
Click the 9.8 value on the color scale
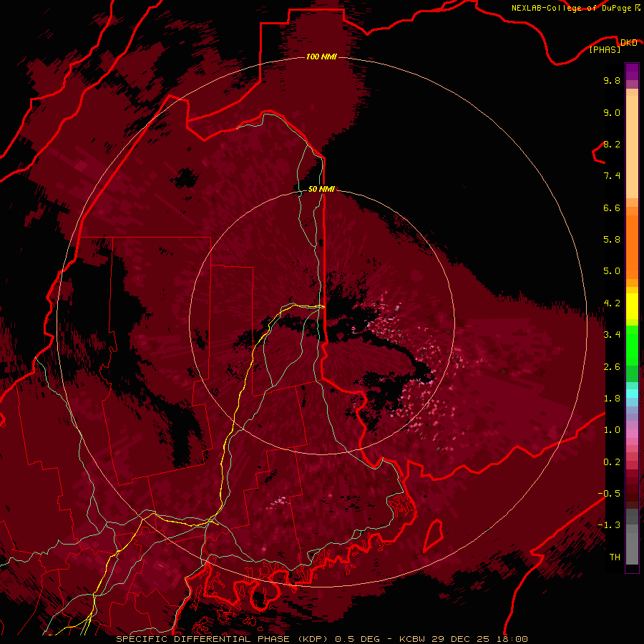612,80
